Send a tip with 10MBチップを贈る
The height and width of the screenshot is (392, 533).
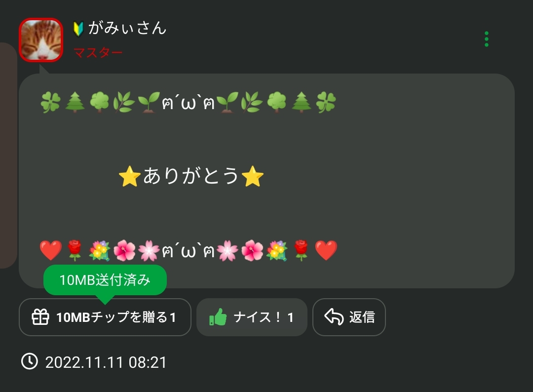105,317
